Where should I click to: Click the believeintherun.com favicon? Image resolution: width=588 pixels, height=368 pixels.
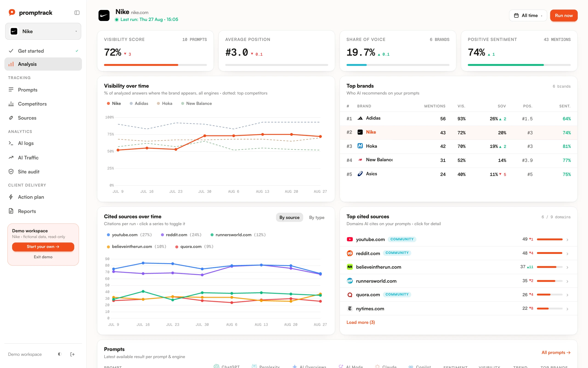point(350,267)
